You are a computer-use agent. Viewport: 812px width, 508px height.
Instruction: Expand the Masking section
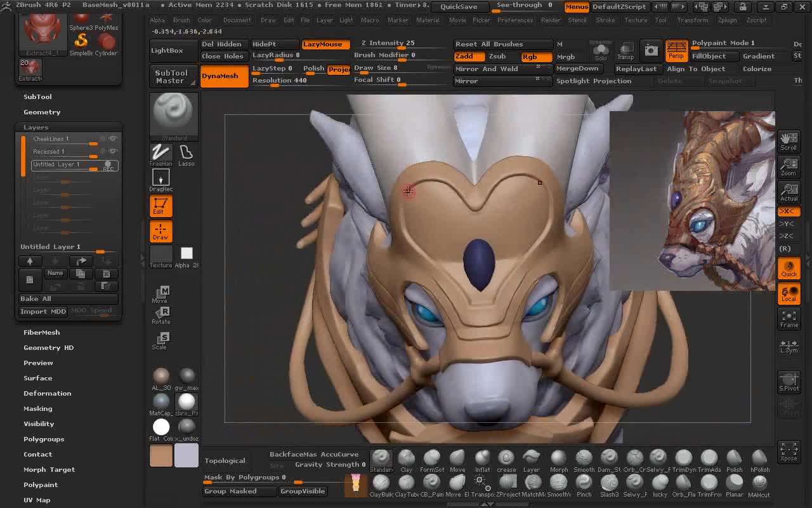(x=37, y=408)
